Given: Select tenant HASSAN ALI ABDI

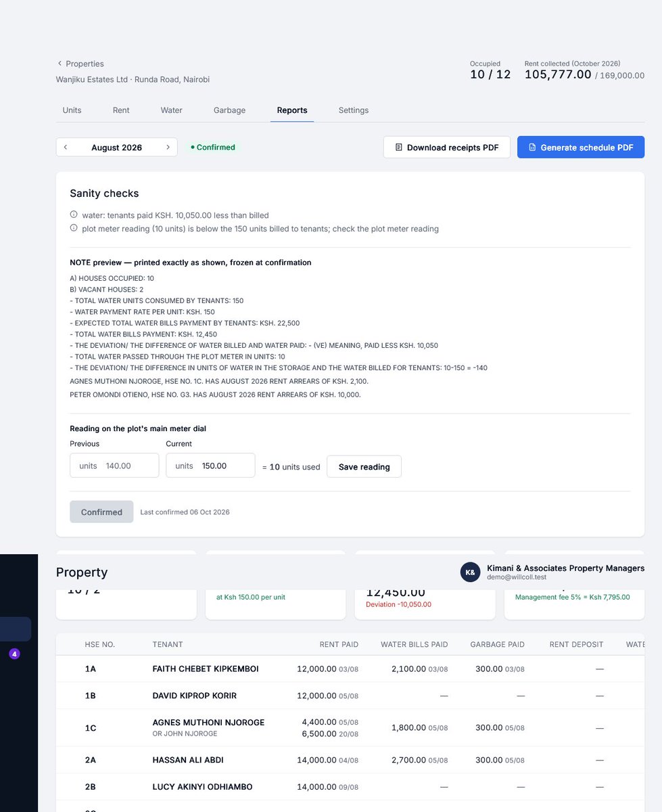Looking at the screenshot, I should point(188,760).
